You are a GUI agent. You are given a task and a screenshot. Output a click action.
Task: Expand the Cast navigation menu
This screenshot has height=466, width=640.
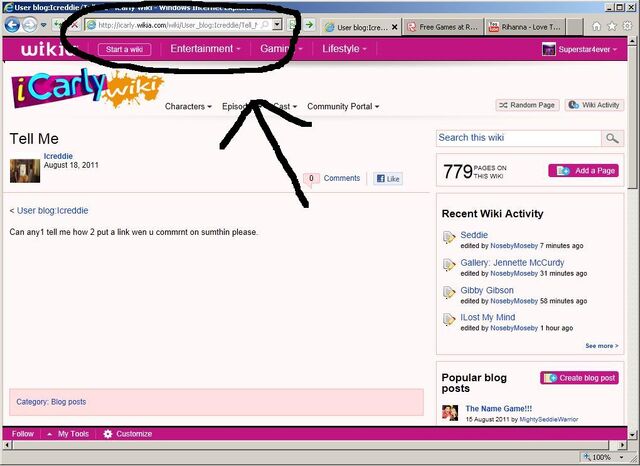click(x=285, y=107)
